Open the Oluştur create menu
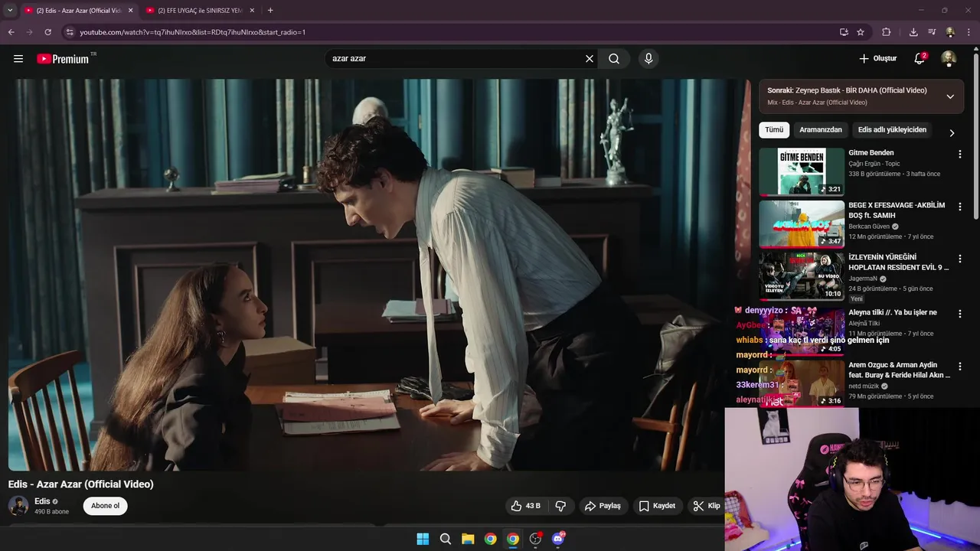 [x=877, y=59]
